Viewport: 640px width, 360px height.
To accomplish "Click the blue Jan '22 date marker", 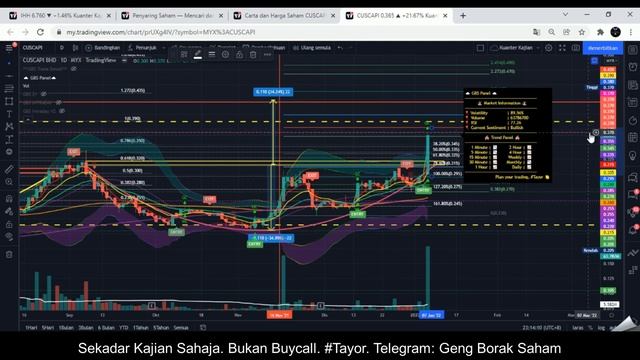I will (x=431, y=315).
